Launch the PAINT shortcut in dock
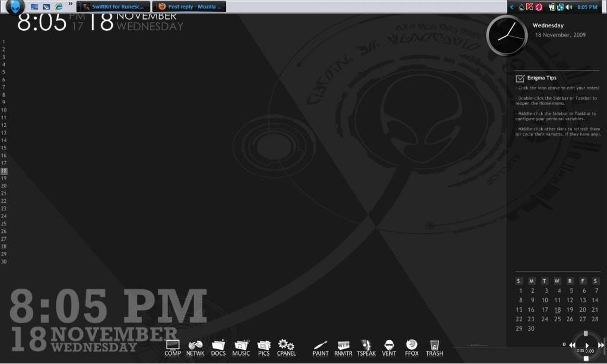The height and width of the screenshot is (364, 607). (x=320, y=347)
